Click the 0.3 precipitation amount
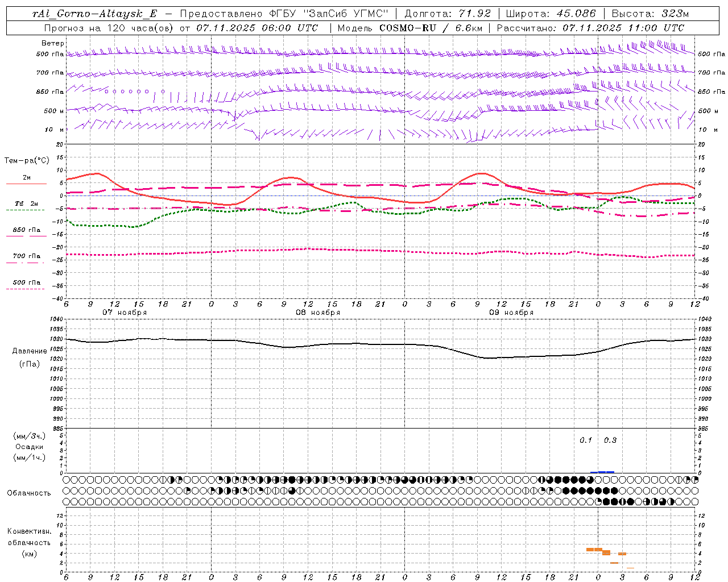 tap(610, 440)
